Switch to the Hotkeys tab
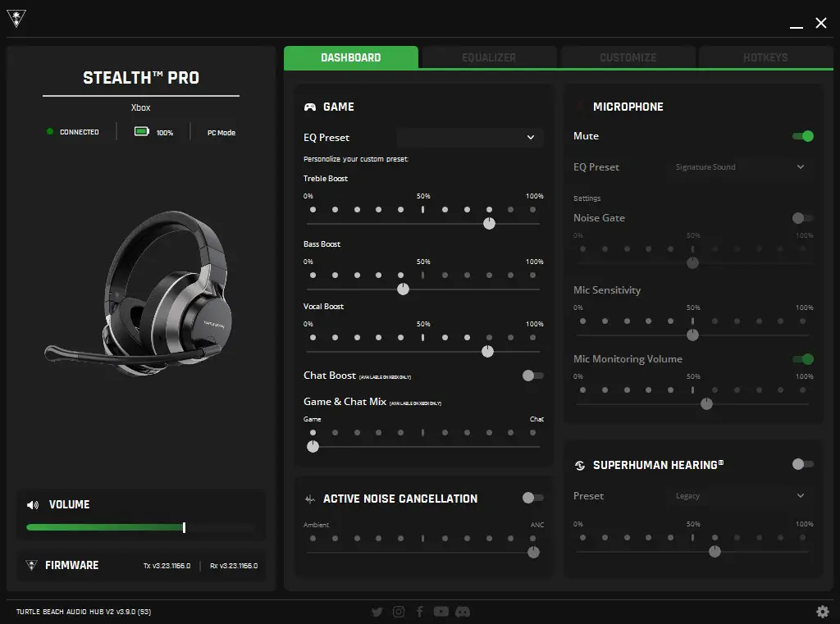840x624 pixels. 765,57
